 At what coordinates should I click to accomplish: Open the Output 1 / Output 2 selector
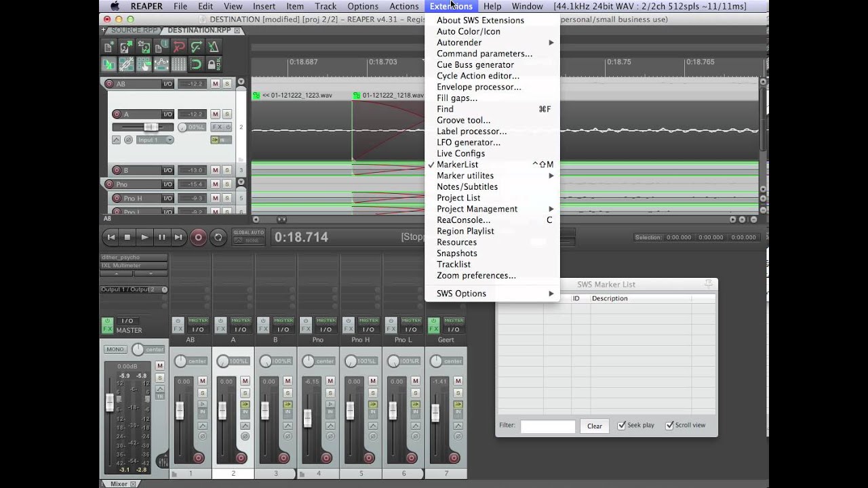pos(134,289)
